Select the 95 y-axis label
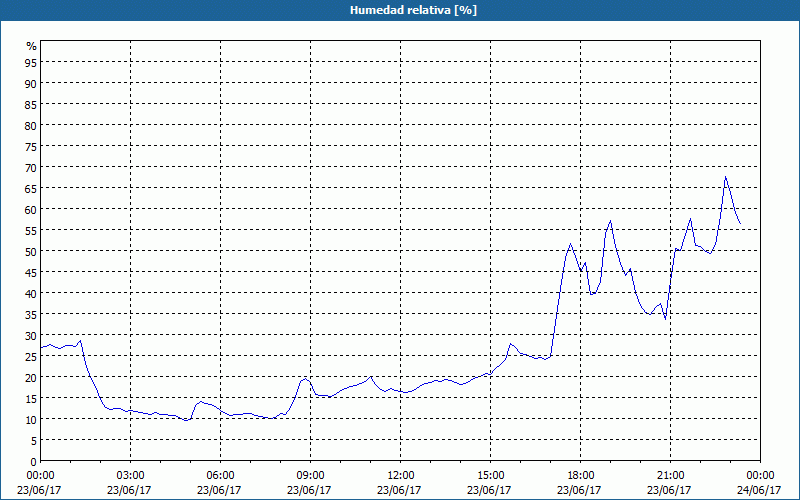 click(x=31, y=62)
